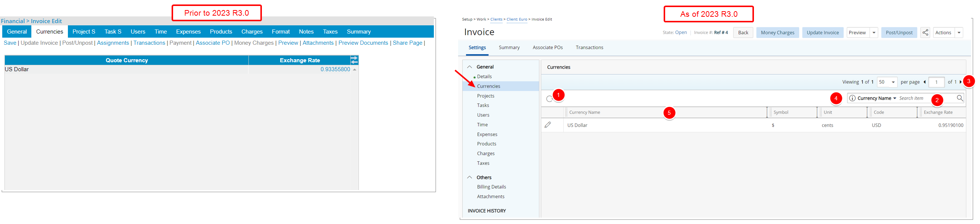Click the Associate PO link

click(213, 43)
